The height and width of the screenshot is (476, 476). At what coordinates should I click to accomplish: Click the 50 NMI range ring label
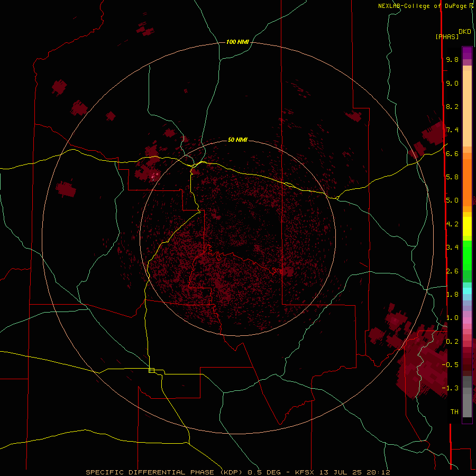237,140
